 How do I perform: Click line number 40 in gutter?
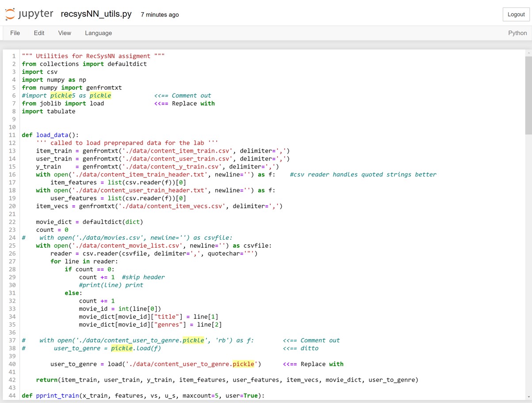(x=12, y=364)
